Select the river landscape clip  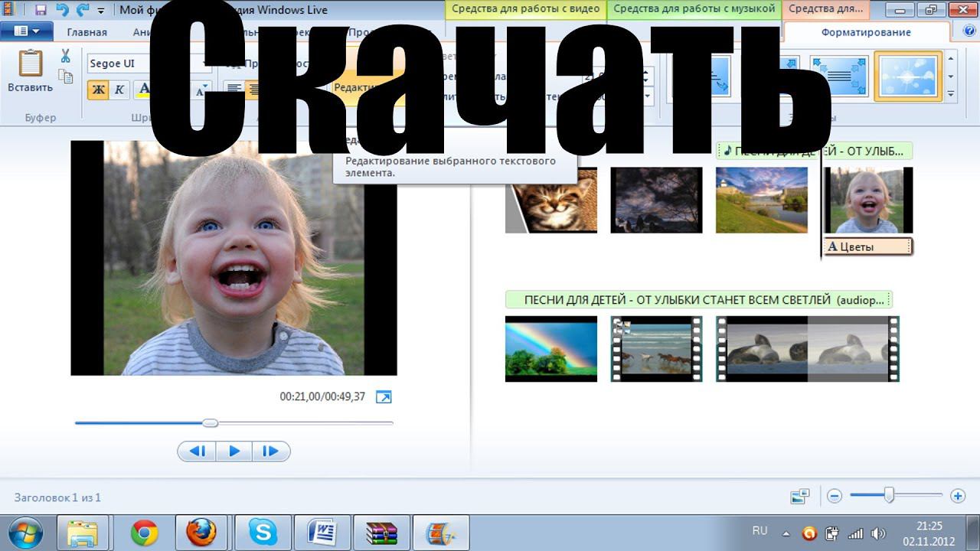coord(762,200)
